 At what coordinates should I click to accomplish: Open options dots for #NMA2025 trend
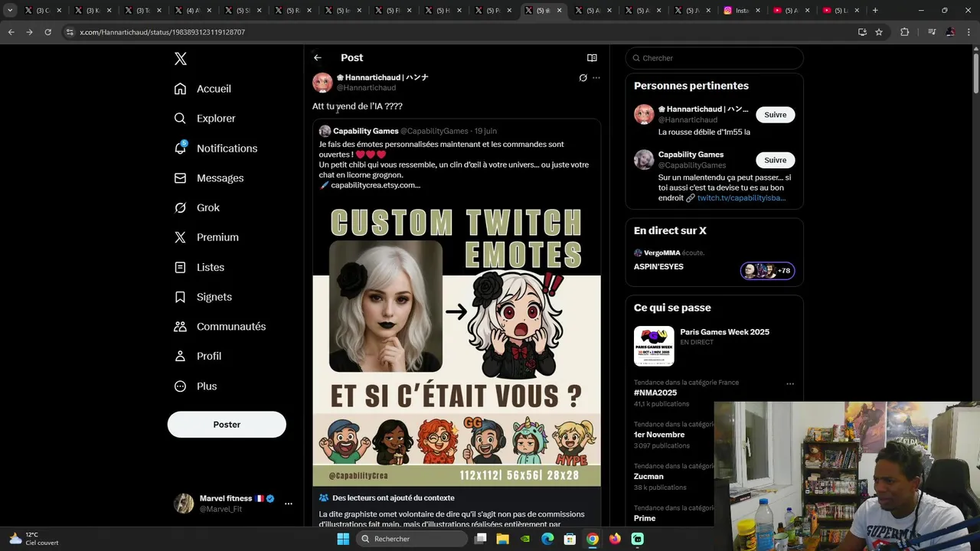click(790, 384)
